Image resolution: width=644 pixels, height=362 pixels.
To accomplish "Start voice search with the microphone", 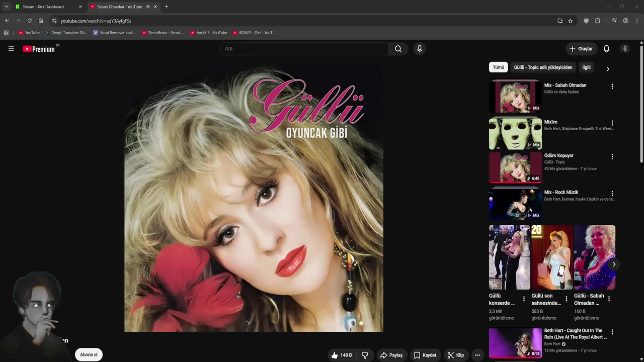I will coord(420,49).
